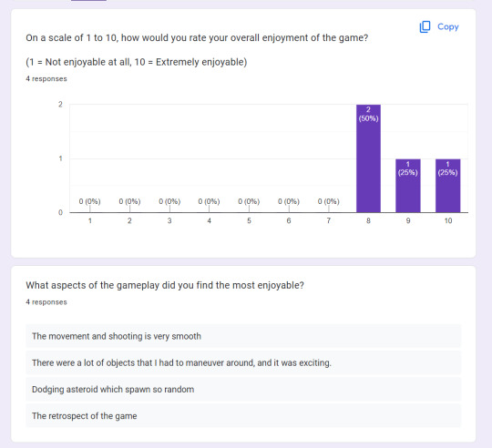Screen dimensions: 492x448
Task: Select the purple bar for rating 8
Action: tap(368, 158)
